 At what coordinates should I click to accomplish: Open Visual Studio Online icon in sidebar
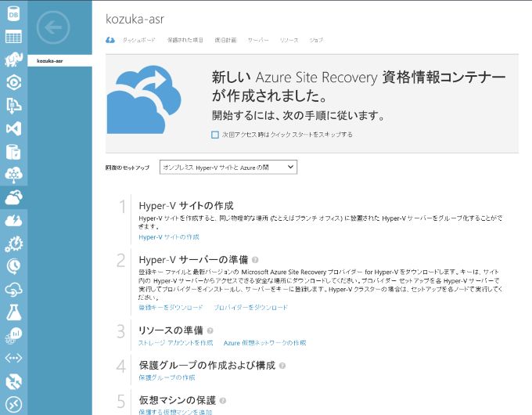[13, 128]
